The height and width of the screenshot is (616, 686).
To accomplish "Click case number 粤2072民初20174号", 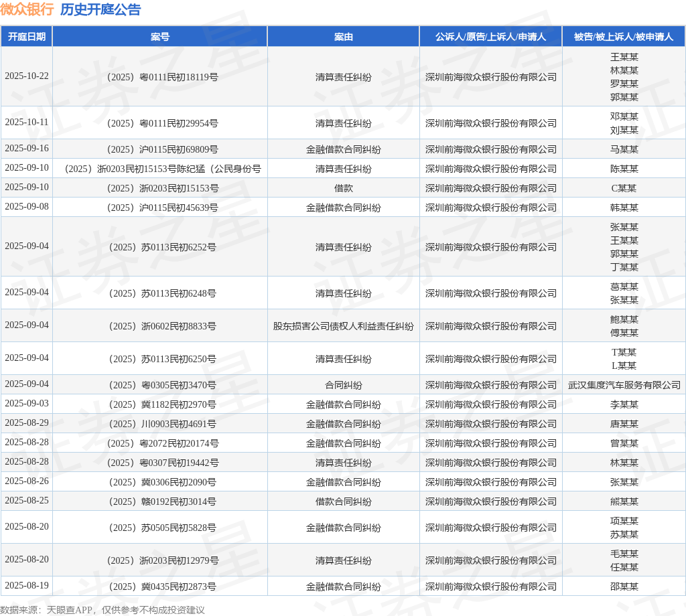I will pyautogui.click(x=162, y=443).
